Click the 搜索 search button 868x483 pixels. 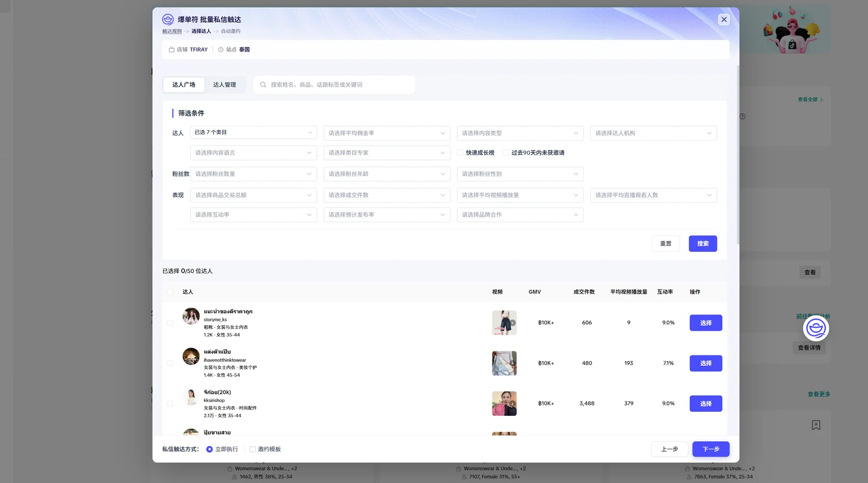tap(703, 244)
